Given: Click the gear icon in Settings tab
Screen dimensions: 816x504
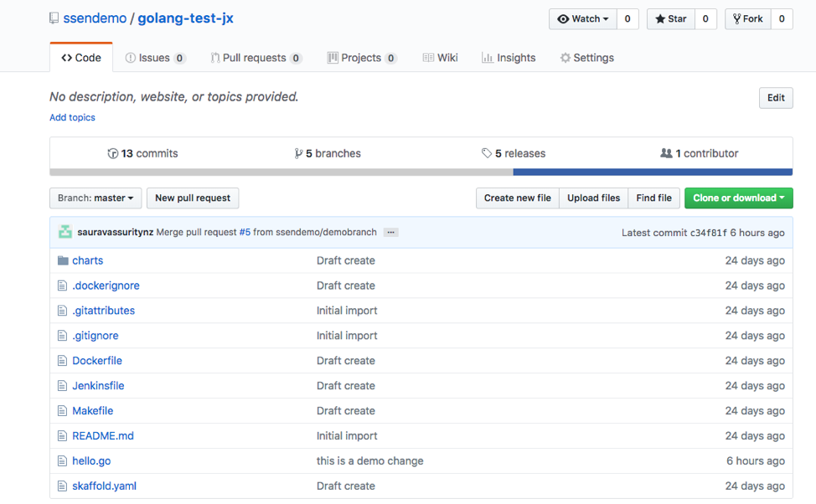Looking at the screenshot, I should click(x=566, y=58).
